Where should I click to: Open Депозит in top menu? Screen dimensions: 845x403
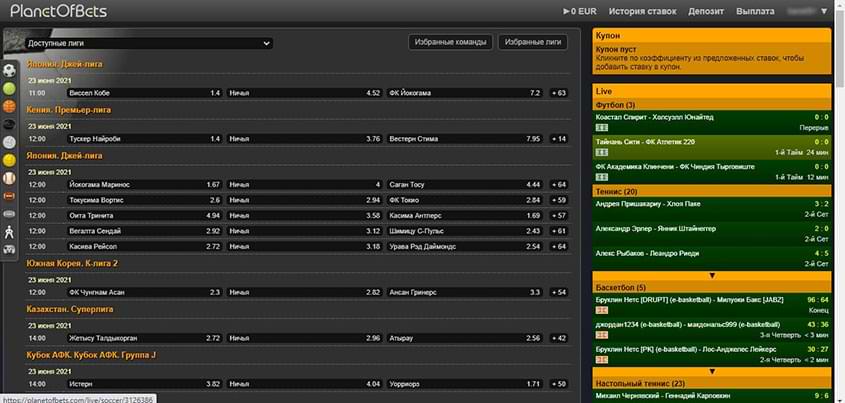706,11
